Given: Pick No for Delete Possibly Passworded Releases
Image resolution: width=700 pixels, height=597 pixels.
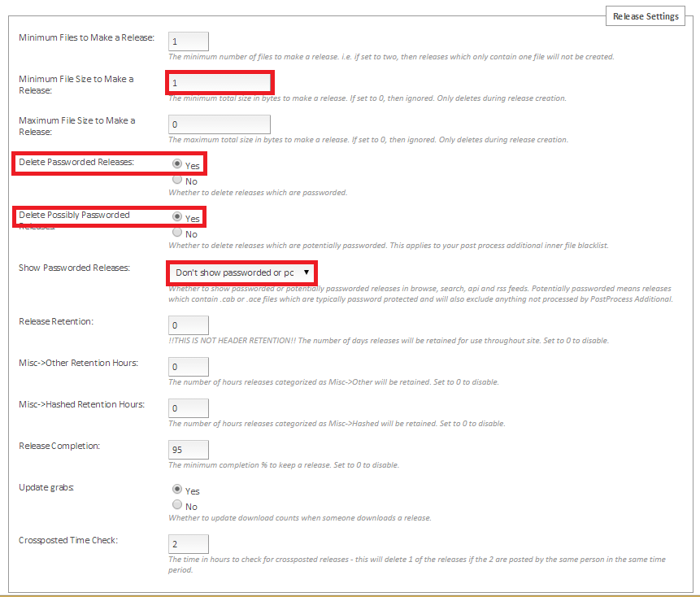Looking at the screenshot, I should pos(177,233).
